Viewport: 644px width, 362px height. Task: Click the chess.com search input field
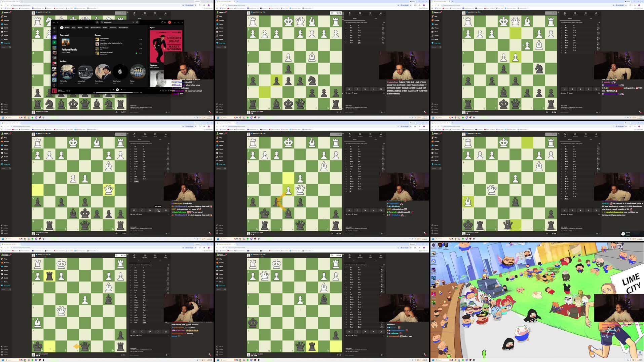point(4,47)
